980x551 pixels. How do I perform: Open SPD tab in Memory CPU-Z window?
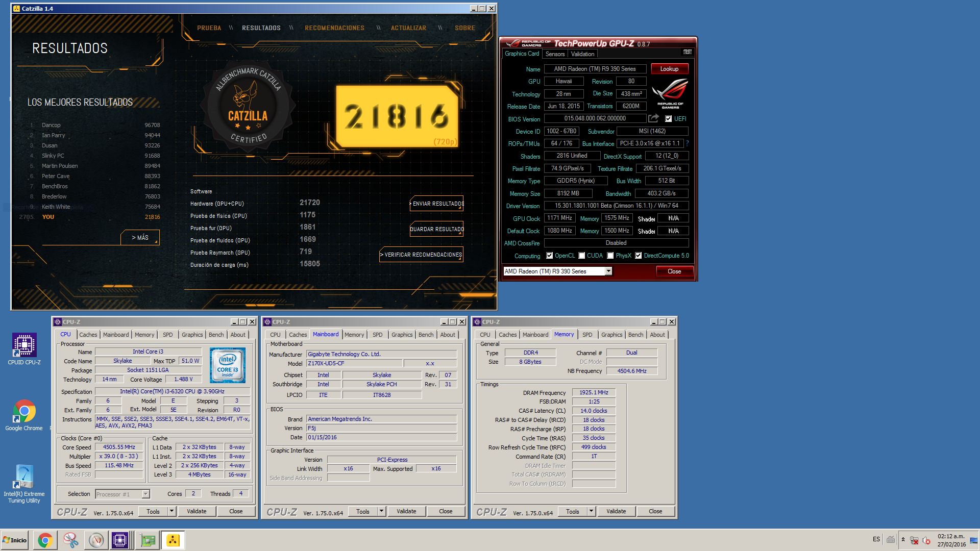pos(587,335)
